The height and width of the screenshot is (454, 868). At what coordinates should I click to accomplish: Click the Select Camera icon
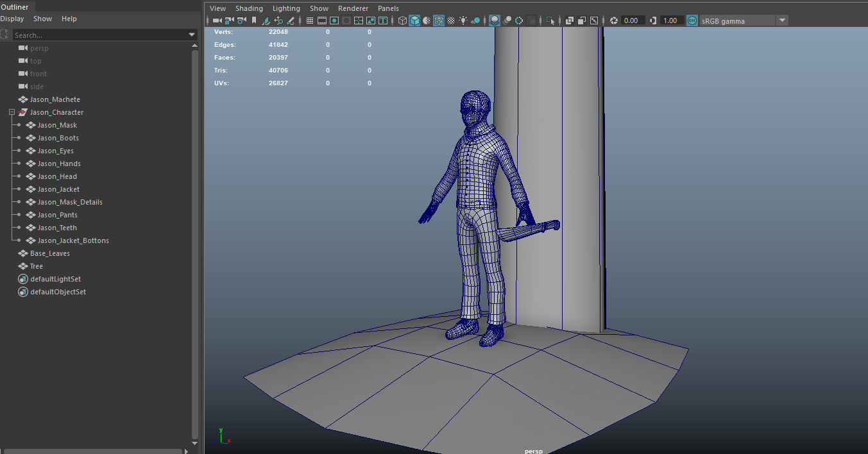pyautogui.click(x=217, y=21)
